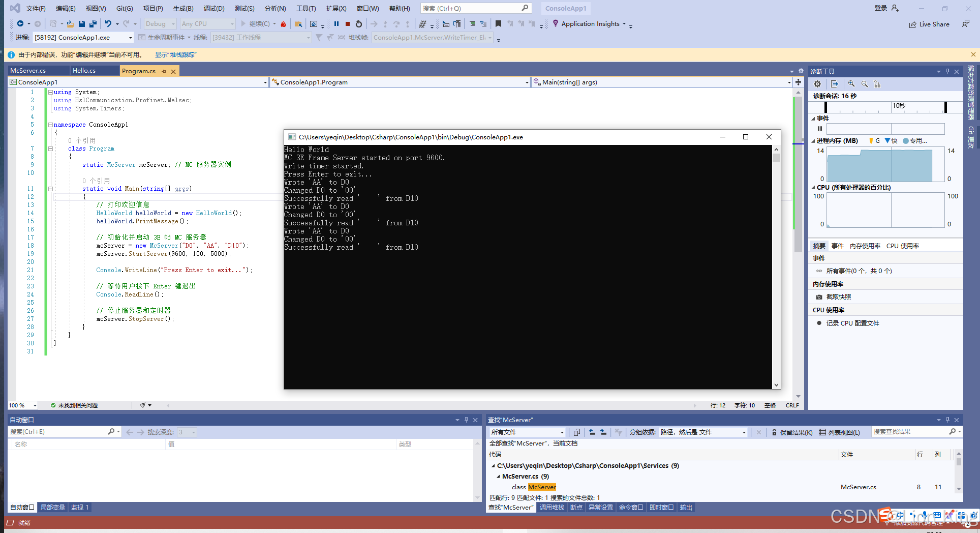The image size is (980, 533).
Task: Click the 显示"堆栈跟踪" link in the info bar
Action: click(175, 55)
